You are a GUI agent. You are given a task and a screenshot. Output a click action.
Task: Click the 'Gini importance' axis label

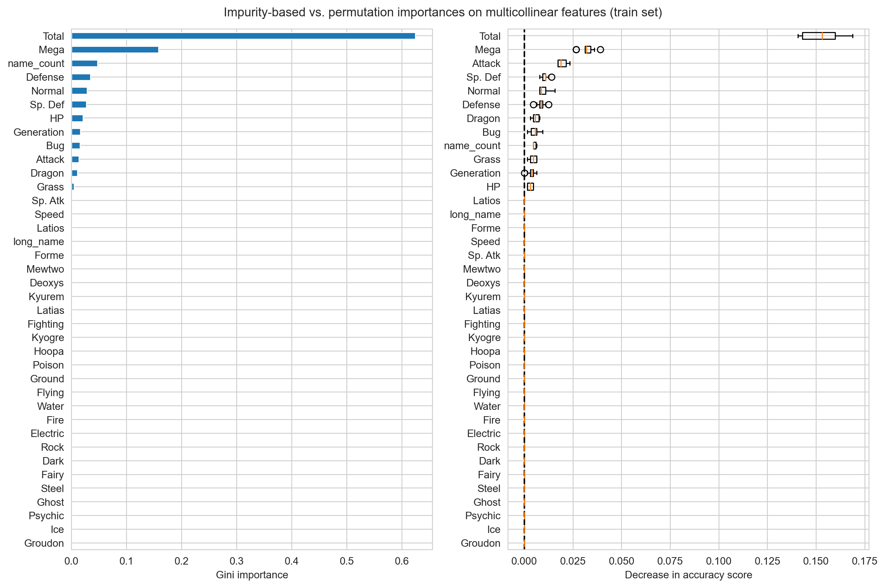point(252,575)
